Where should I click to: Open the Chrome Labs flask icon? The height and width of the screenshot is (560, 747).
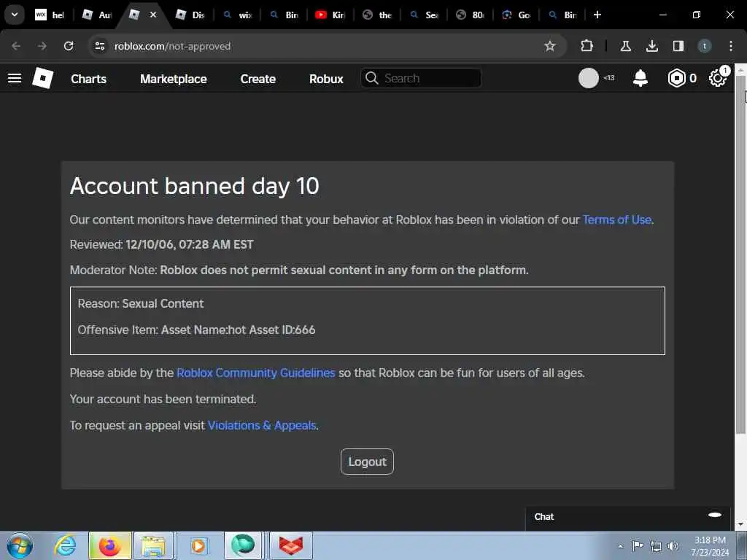pyautogui.click(x=625, y=46)
